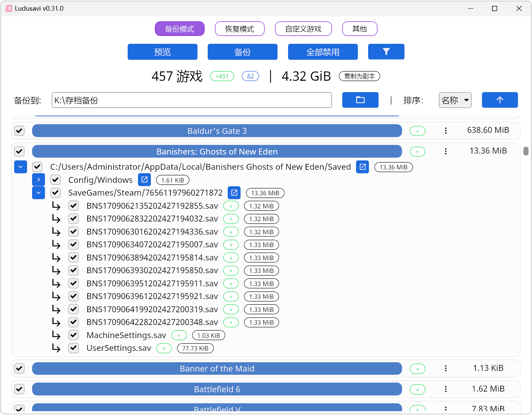Image resolution: width=532 pixels, height=415 pixels.
Task: Toggle the Battlefield 6 checkbox
Action: pyautogui.click(x=19, y=389)
